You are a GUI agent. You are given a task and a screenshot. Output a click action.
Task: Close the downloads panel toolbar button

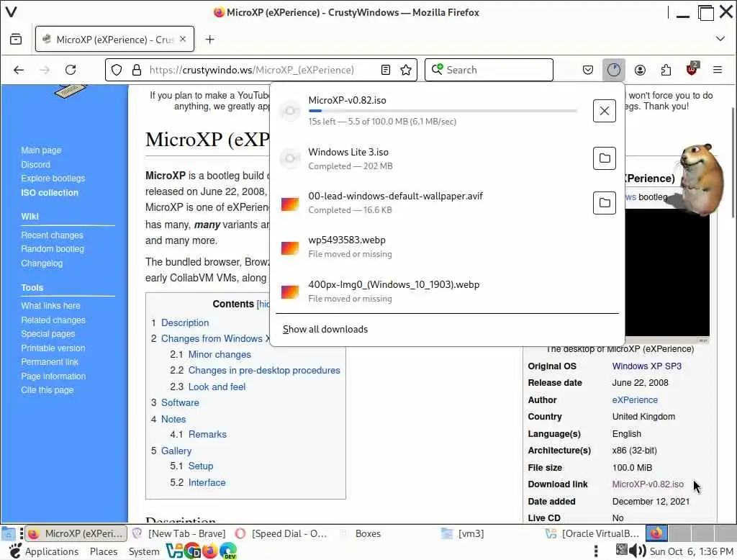pyautogui.click(x=613, y=70)
